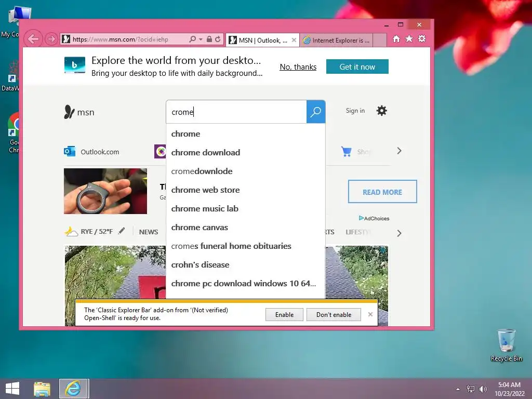This screenshot has width=532, height=399.
Task: Click the AdChoices link
Action: [374, 218]
